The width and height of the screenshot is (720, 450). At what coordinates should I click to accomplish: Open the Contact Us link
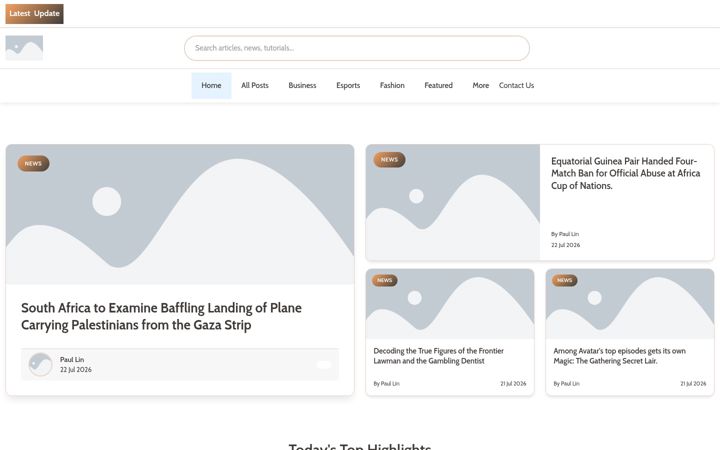[517, 85]
